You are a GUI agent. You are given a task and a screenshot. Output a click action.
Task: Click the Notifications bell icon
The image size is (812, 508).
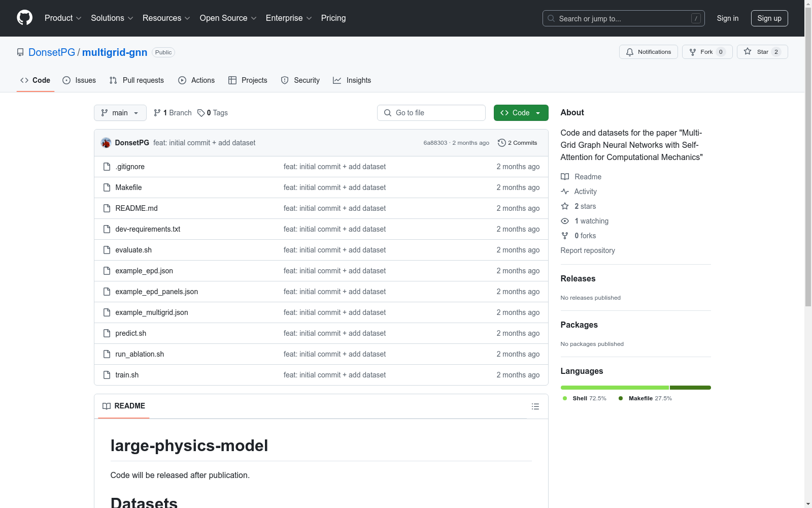[630, 52]
